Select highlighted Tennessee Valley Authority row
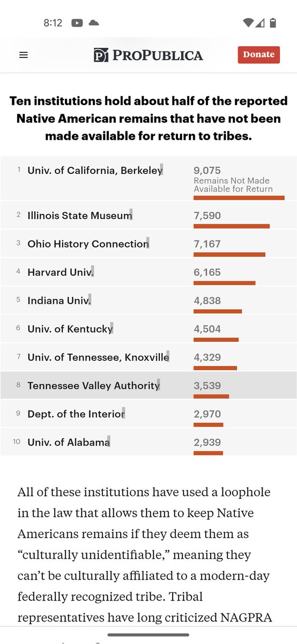Image resolution: width=297 pixels, height=644 pixels. (148, 385)
